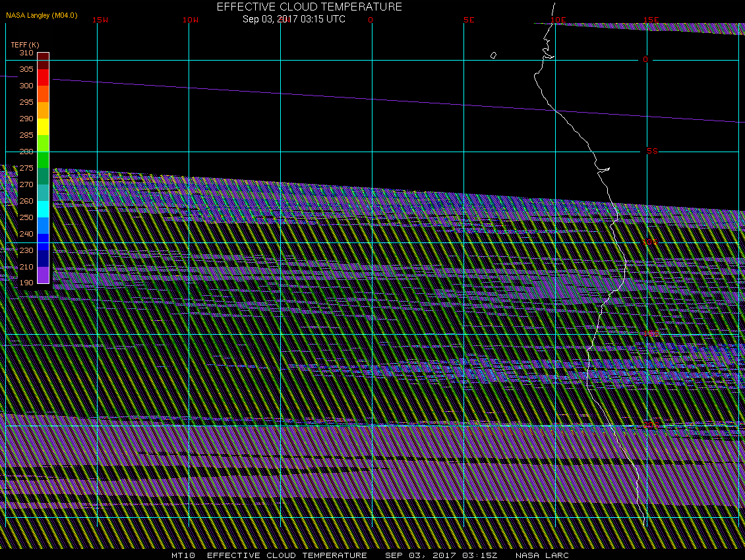This screenshot has width=745, height=560.
Task: Click the 'EFFECTIVE CLOUD TEMPERATURE' title at top
Action: tap(309, 7)
